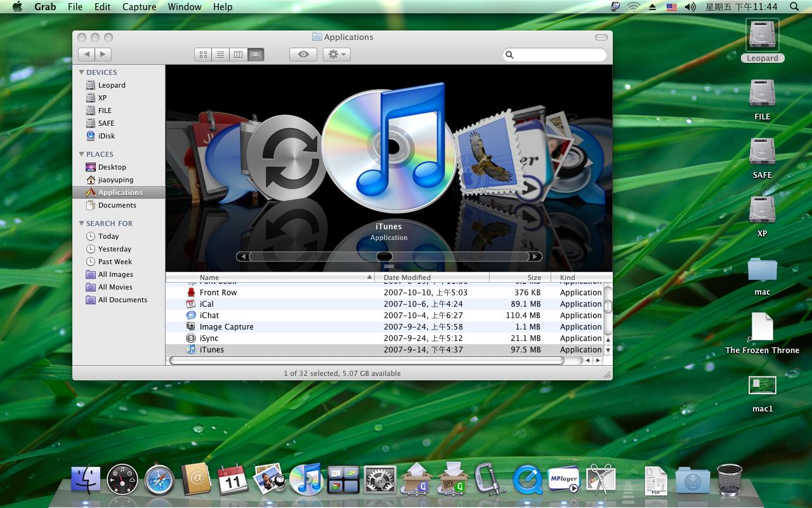Toggle Cover Flow view button

pos(256,55)
